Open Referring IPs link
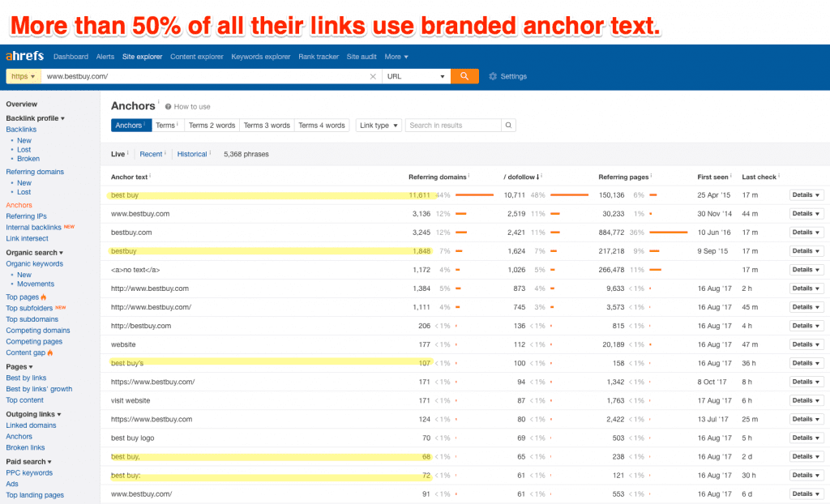Screen dimensions: 830x504 pos(27,216)
